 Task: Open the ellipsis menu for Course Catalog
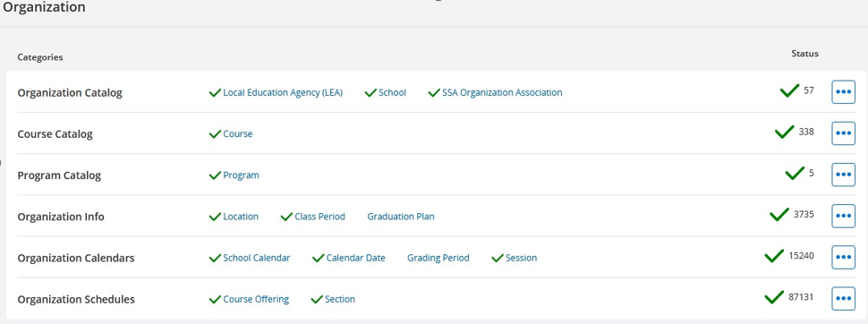coord(843,133)
